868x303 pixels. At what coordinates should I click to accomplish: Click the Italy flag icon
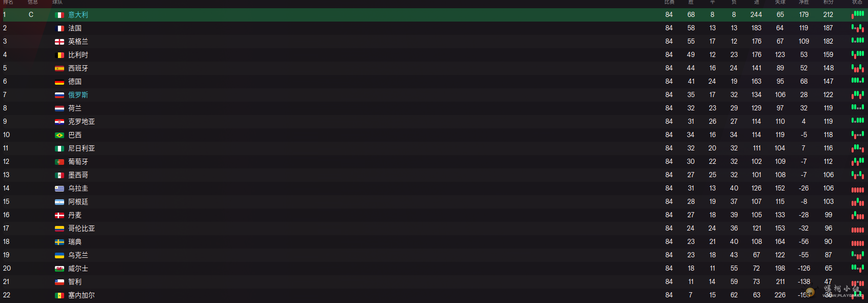(60, 15)
